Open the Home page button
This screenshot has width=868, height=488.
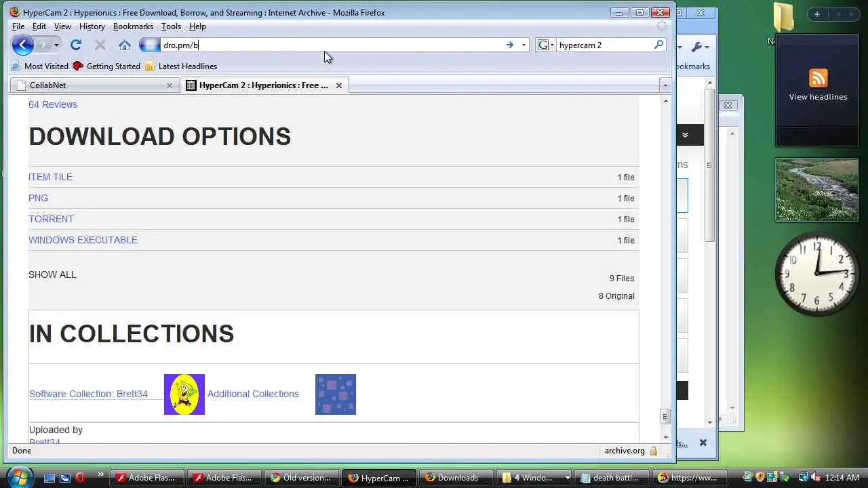124,45
